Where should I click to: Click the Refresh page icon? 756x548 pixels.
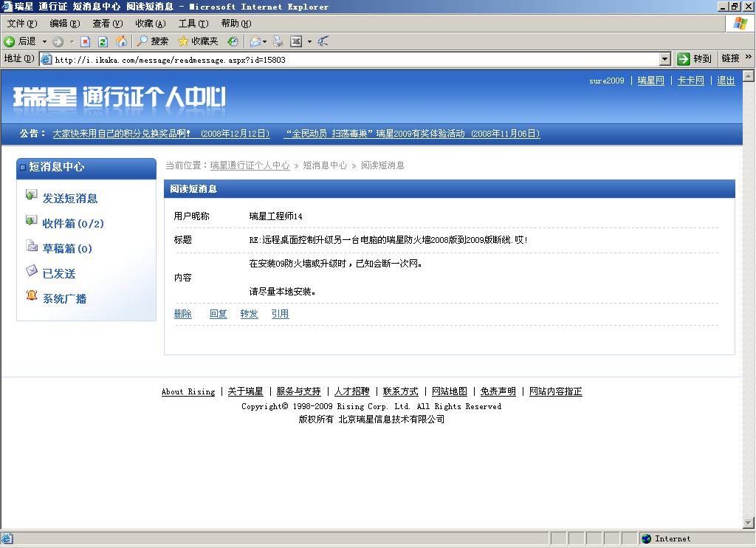pos(103,41)
